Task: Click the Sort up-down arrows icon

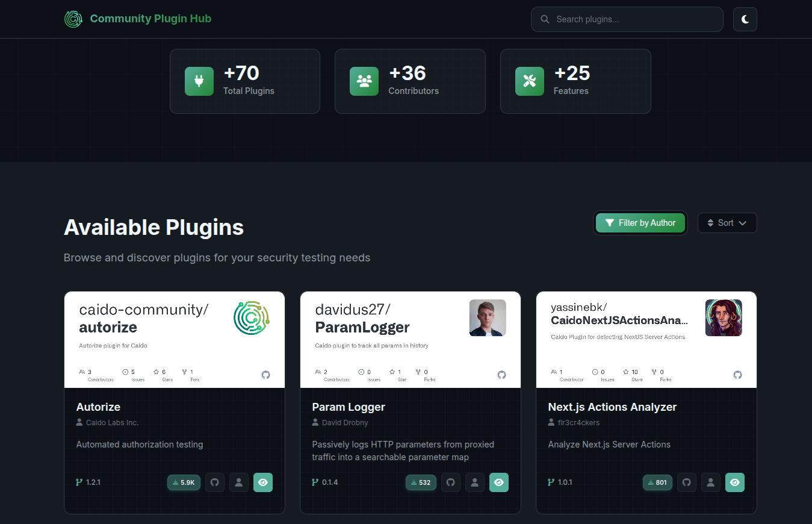Action: coord(710,223)
